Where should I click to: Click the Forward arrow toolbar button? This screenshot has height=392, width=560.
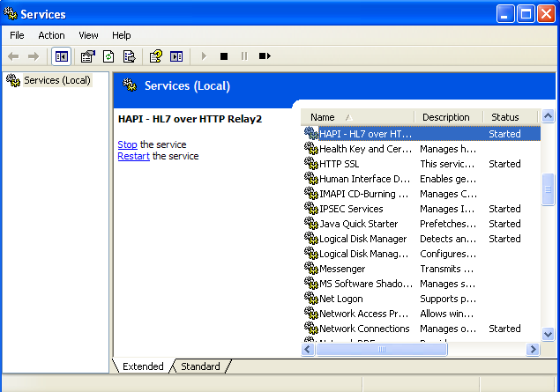pos(34,56)
